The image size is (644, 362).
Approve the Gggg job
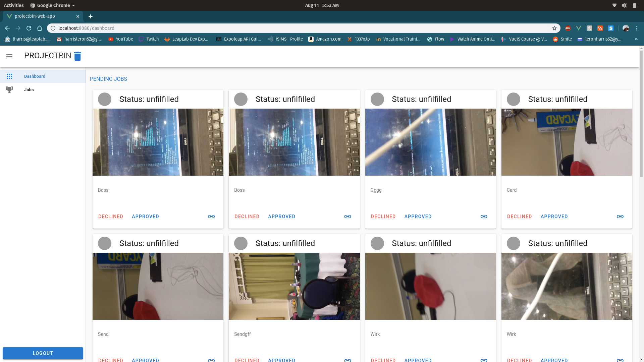tap(418, 217)
